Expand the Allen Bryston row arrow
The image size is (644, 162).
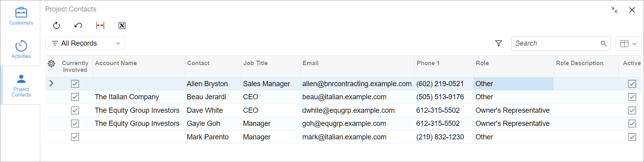pyautogui.click(x=51, y=83)
